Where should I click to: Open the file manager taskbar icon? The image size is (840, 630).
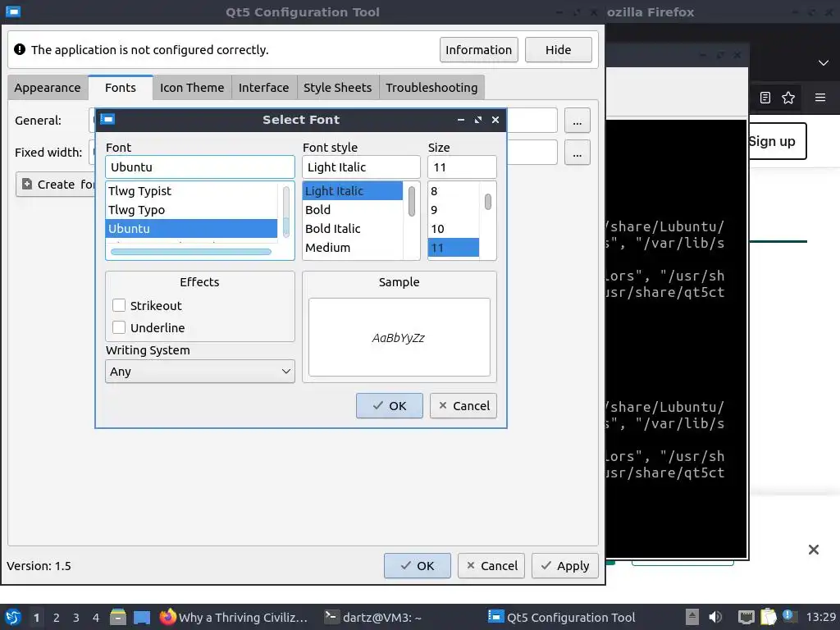[x=118, y=617]
